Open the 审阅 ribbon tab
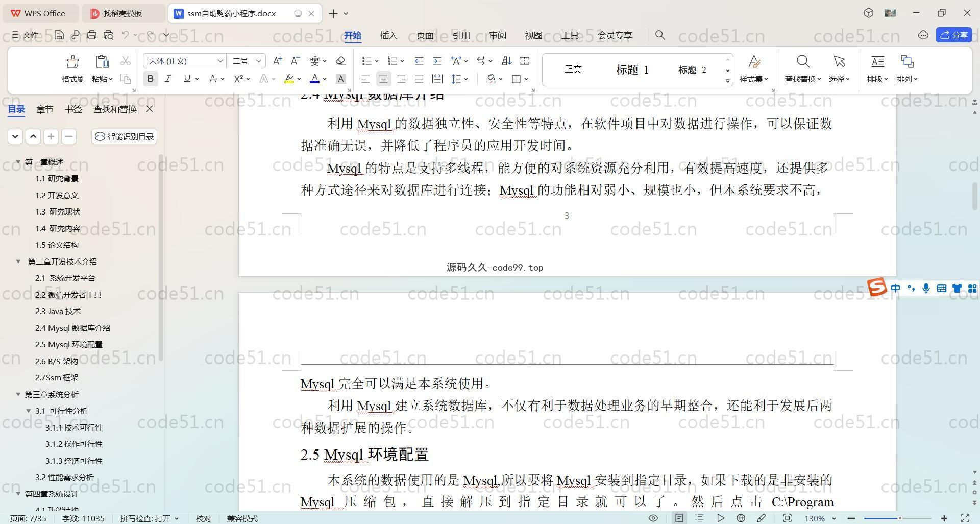 pyautogui.click(x=497, y=35)
